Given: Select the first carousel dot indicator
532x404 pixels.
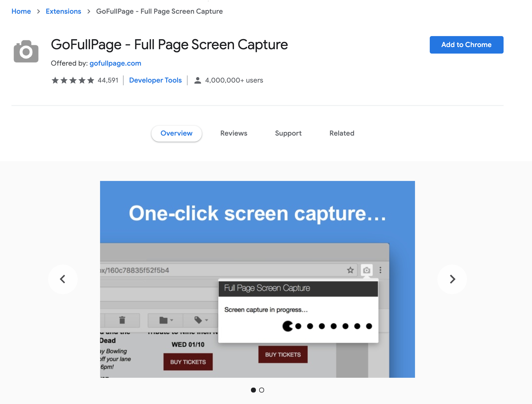Looking at the screenshot, I should (253, 390).
